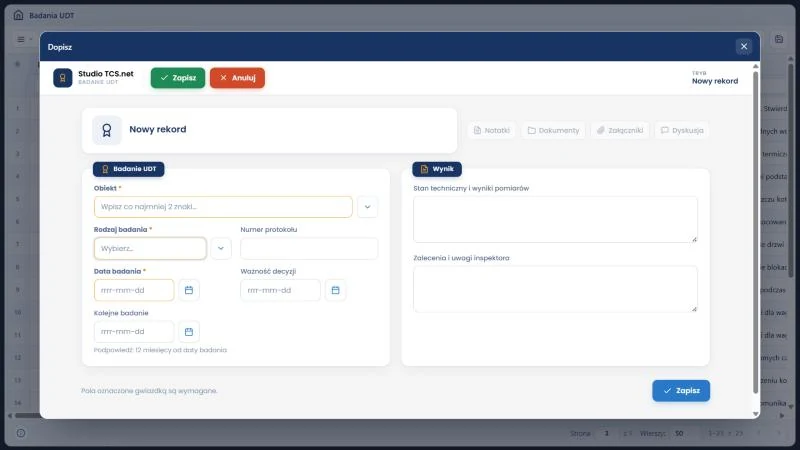Click Zalecenia i uwagi inspektora textarea
This screenshot has height=450, width=800.
555,289
